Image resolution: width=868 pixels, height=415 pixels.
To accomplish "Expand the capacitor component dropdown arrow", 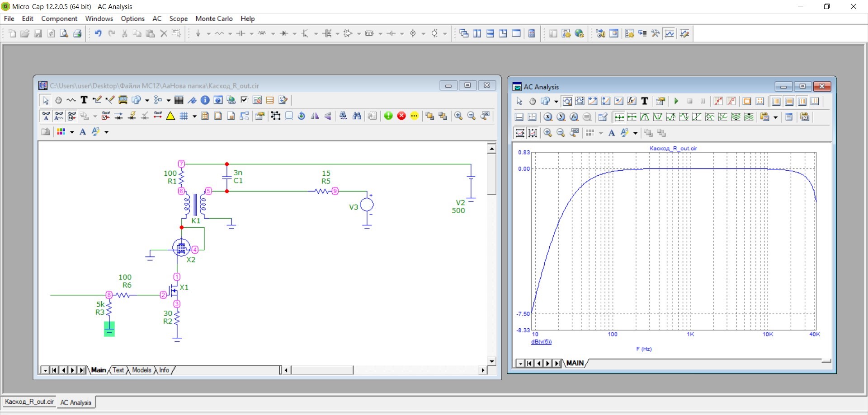I will tap(251, 34).
